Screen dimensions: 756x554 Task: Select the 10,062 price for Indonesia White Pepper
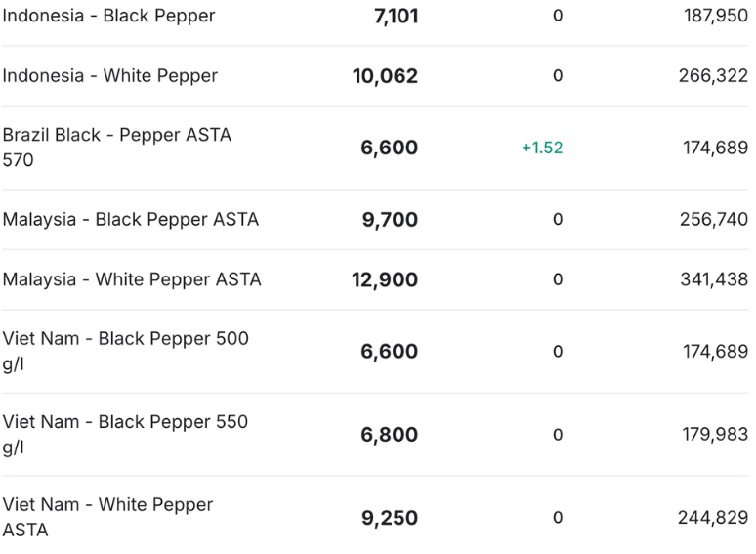[385, 76]
